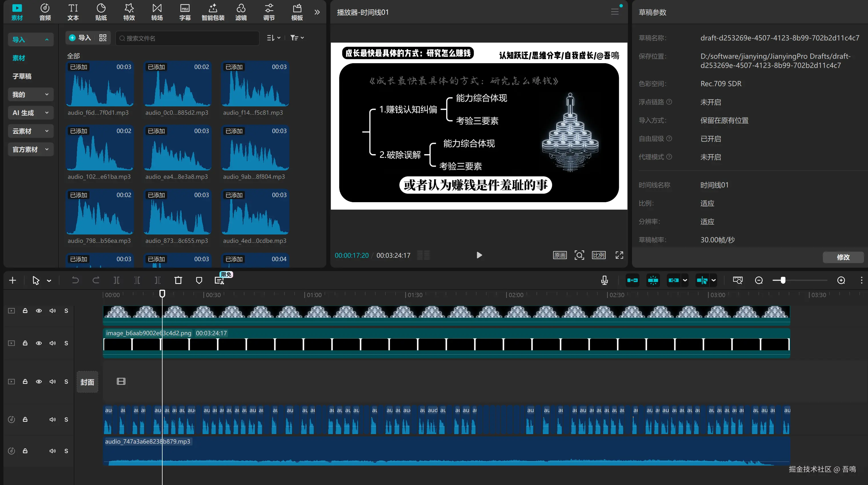
Task: Hide the top video track eye icon
Action: click(39, 311)
